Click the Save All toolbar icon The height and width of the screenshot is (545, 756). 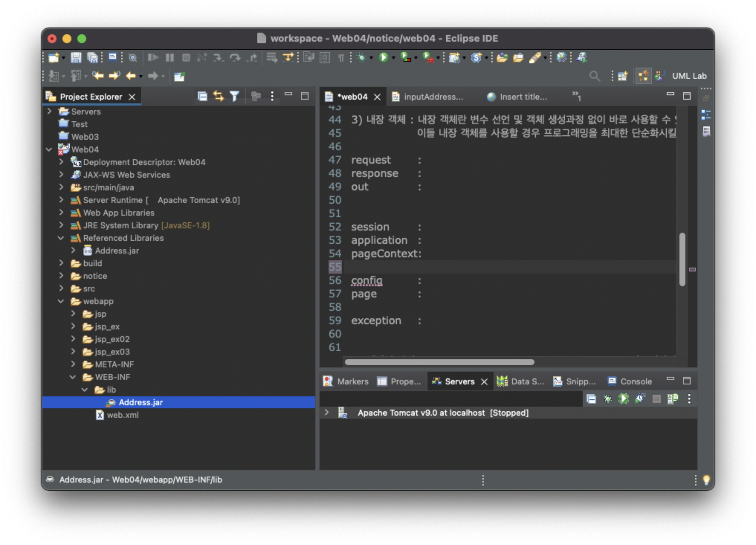(92, 58)
